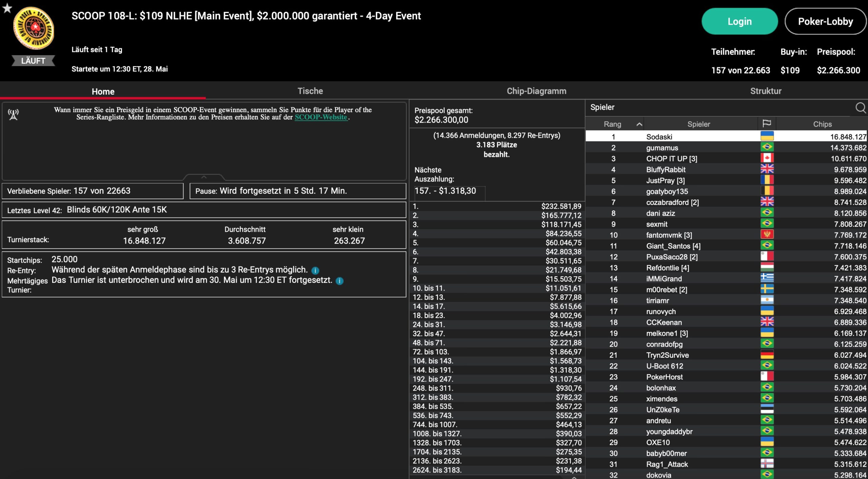Select player row goatyboy135
This screenshot has width=868, height=479.
coord(726,191)
